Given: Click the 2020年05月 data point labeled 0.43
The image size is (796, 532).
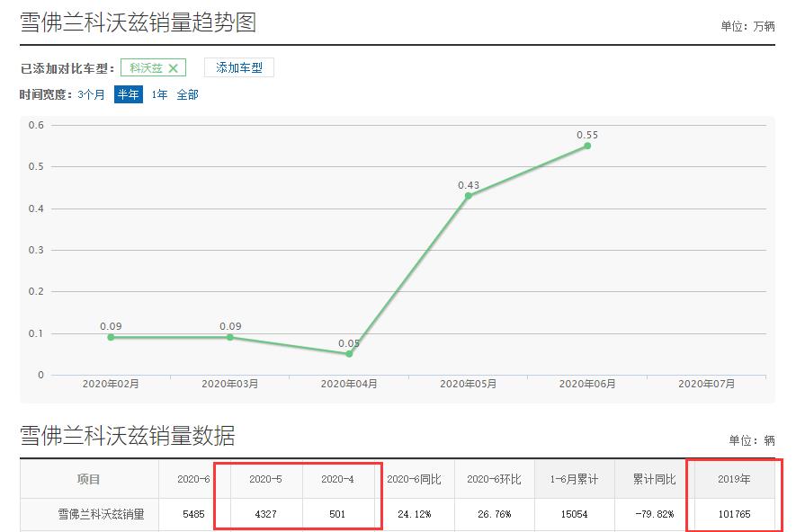Looking at the screenshot, I should (468, 196).
